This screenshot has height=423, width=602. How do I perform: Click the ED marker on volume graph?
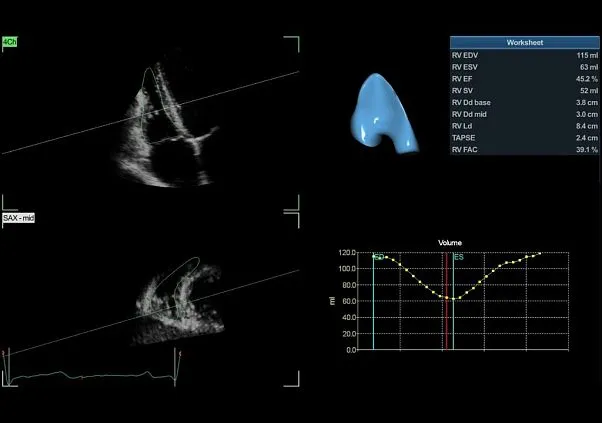click(x=378, y=257)
